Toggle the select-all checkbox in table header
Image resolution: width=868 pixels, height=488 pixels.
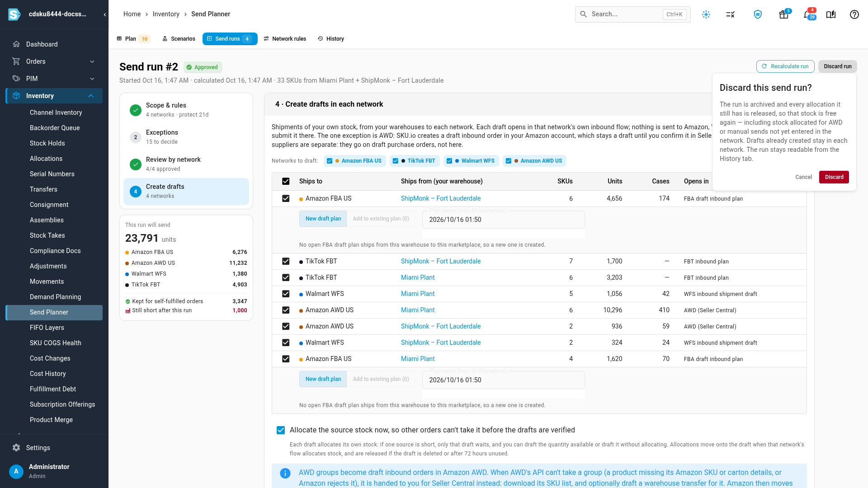click(x=286, y=181)
